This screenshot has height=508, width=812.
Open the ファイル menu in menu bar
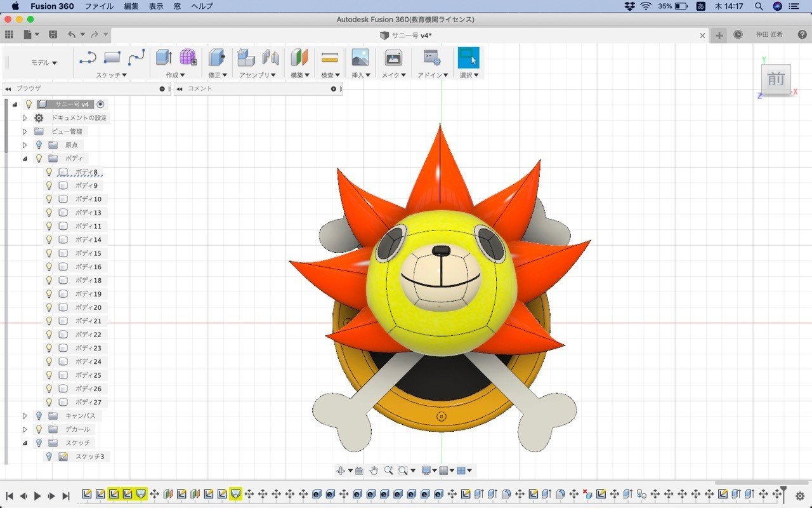(x=99, y=6)
